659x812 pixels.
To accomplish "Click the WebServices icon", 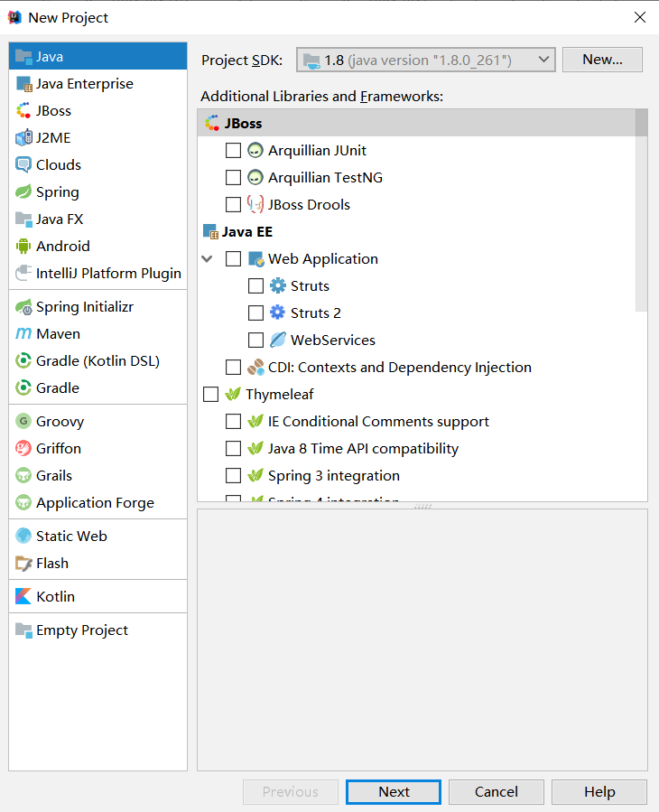I will click(x=278, y=341).
